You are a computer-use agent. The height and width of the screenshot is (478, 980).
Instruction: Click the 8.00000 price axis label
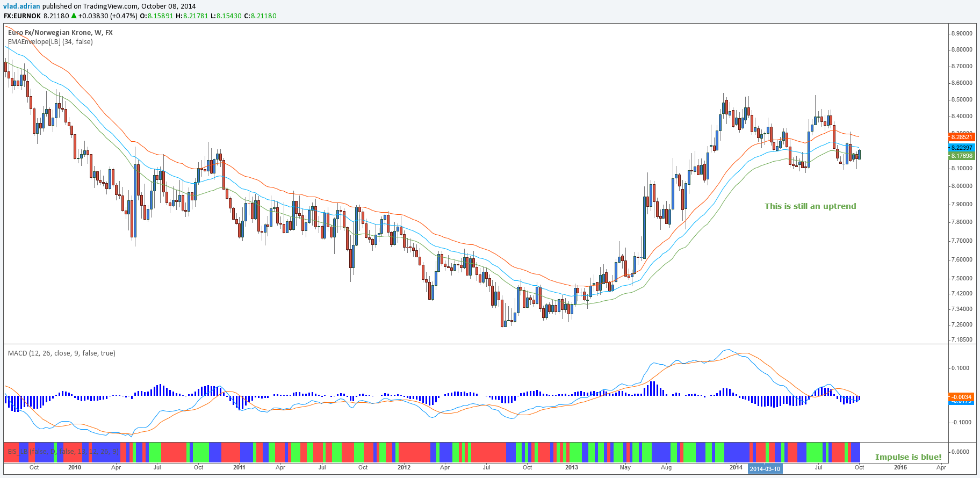click(962, 186)
